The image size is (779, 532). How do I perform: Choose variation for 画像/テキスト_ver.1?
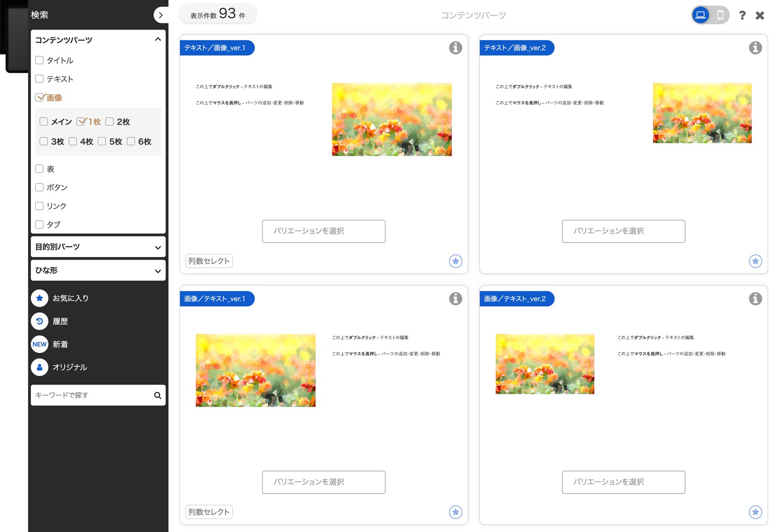pyautogui.click(x=324, y=482)
